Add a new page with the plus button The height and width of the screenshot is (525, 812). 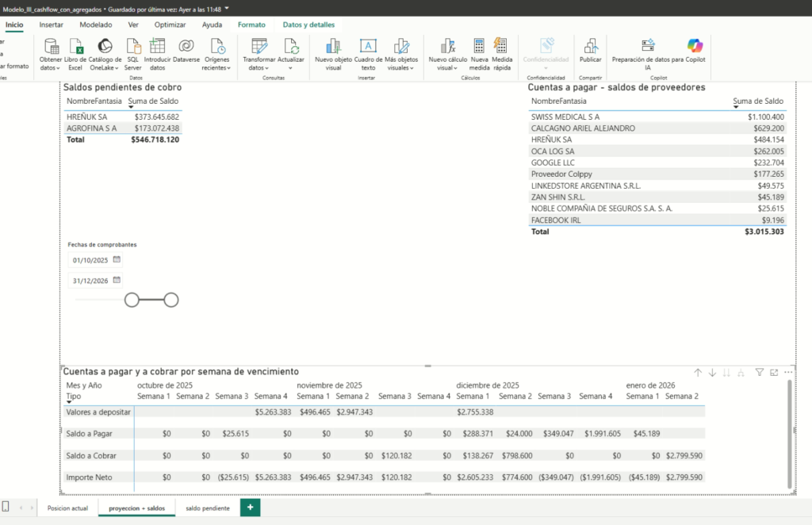[x=251, y=508]
